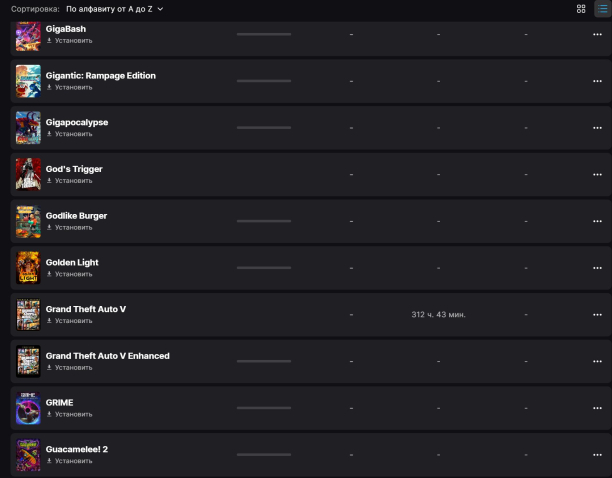Image resolution: width=612 pixels, height=478 pixels.
Task: Click the Godlike Burger cover thumbnail
Action: (x=28, y=221)
